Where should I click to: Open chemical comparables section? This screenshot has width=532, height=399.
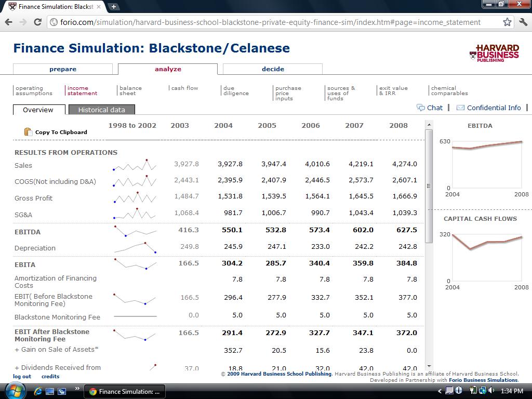(449, 90)
